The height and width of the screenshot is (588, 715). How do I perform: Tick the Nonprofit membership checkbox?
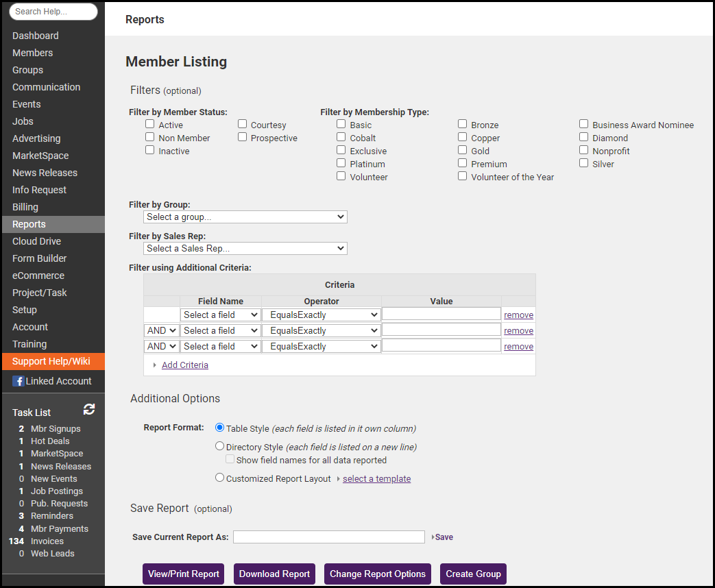[583, 150]
